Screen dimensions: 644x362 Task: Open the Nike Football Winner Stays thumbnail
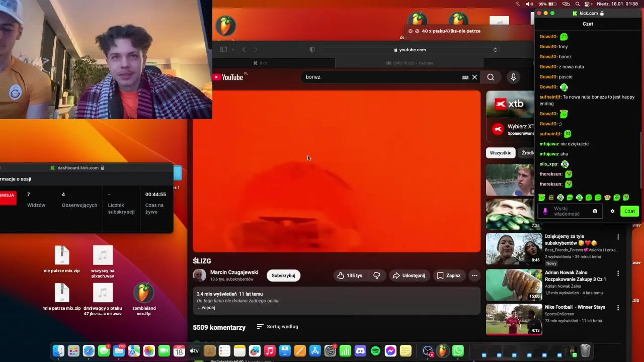click(514, 319)
